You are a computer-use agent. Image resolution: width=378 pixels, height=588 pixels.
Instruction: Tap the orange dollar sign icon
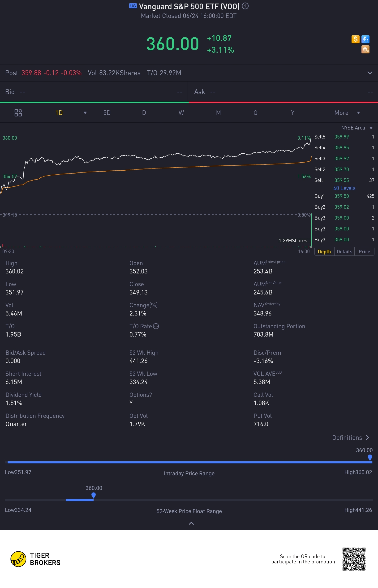point(355,39)
